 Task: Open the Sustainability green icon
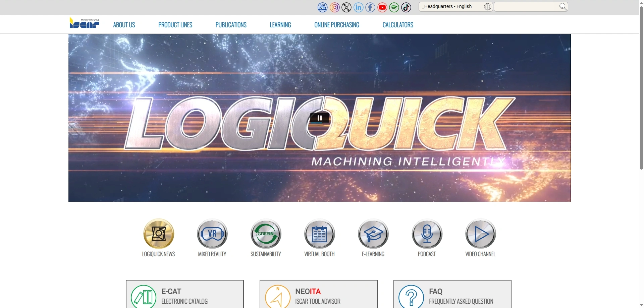tap(266, 234)
